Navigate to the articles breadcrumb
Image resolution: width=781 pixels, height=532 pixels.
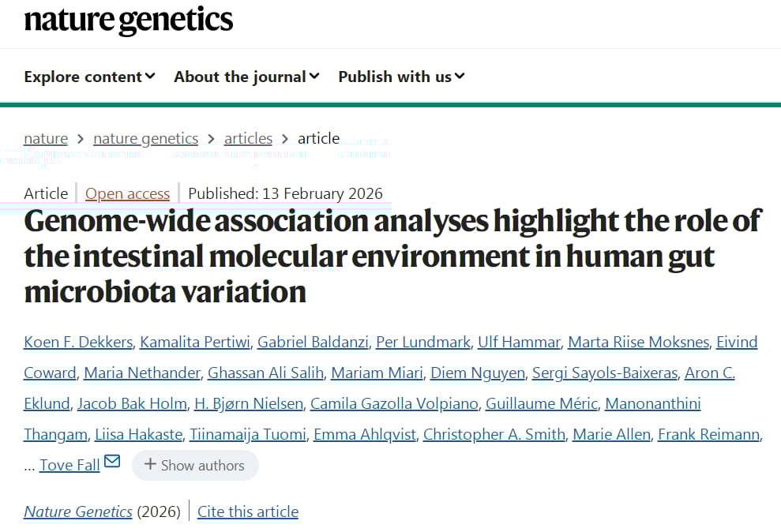pos(248,138)
